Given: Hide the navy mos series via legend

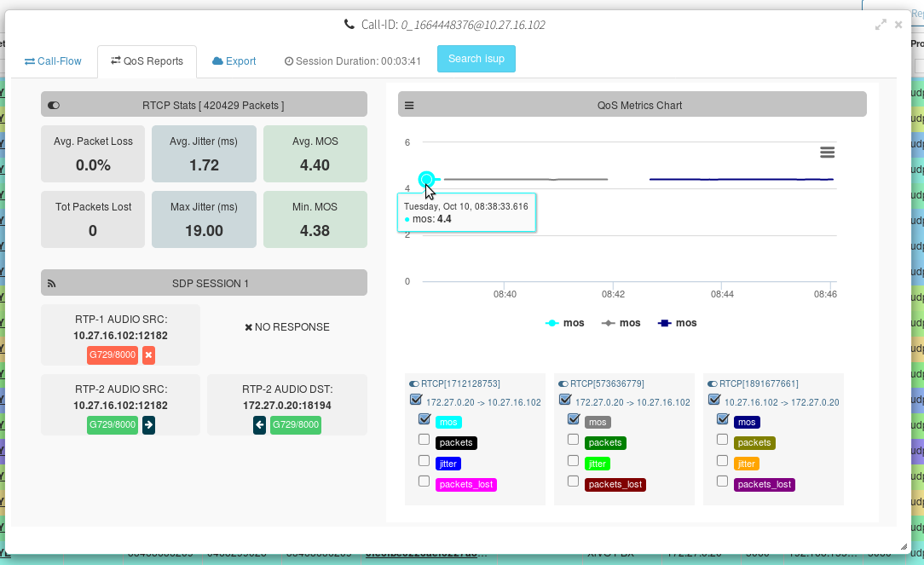Looking at the screenshot, I should (x=677, y=323).
